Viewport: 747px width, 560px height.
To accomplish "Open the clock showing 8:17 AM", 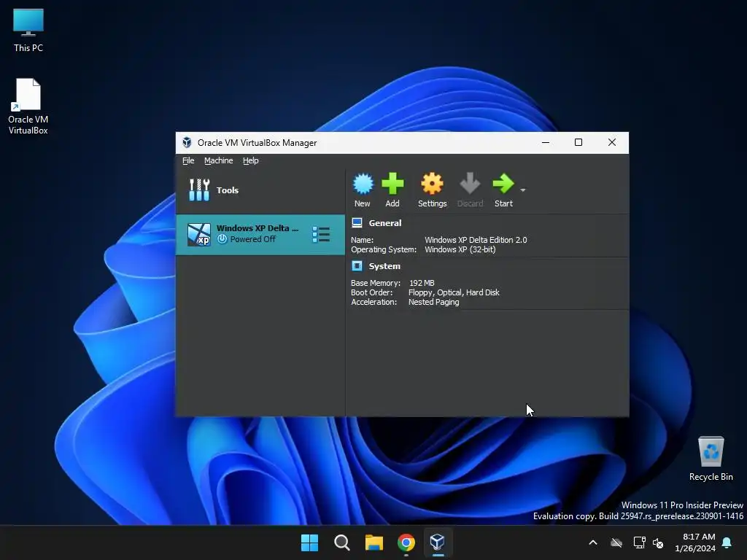I will (695, 542).
